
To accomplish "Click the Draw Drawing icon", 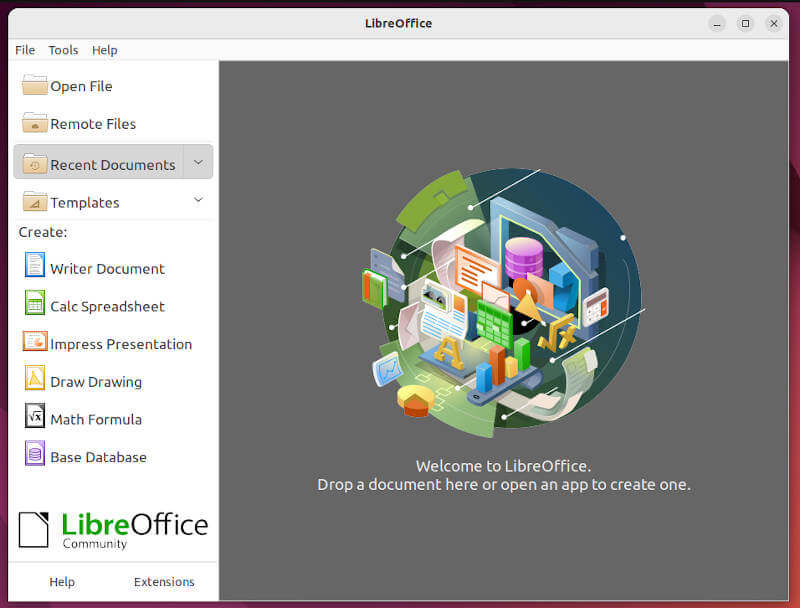I will click(x=35, y=378).
